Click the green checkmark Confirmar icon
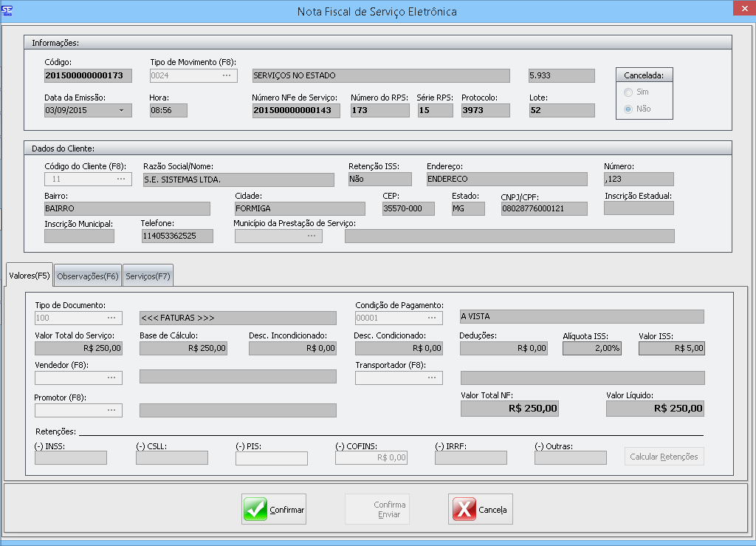This screenshot has height=546, width=756. coord(255,509)
